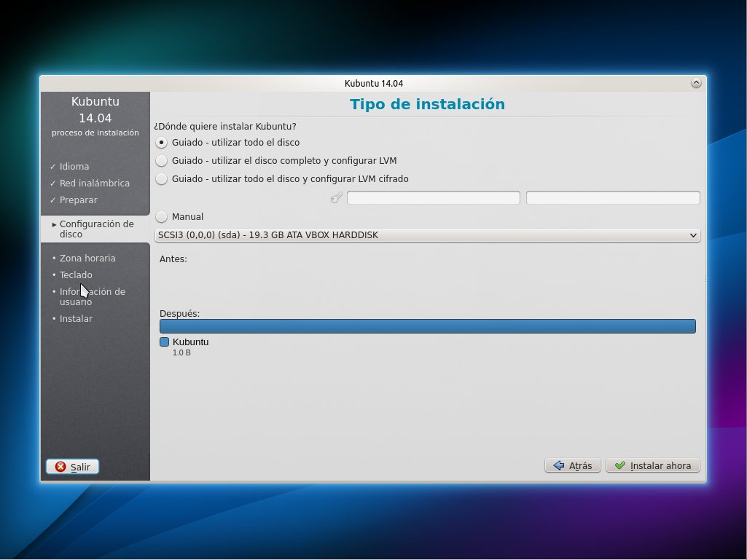Click the first encryption passphrase field
The height and width of the screenshot is (560, 747).
pyautogui.click(x=433, y=197)
